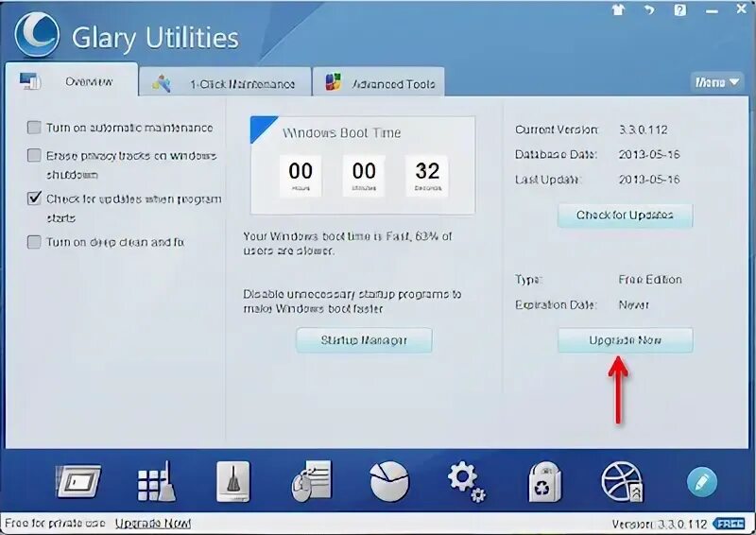This screenshot has height=535, width=756.
Task: Open the gears Process Manager icon
Action: (x=466, y=481)
